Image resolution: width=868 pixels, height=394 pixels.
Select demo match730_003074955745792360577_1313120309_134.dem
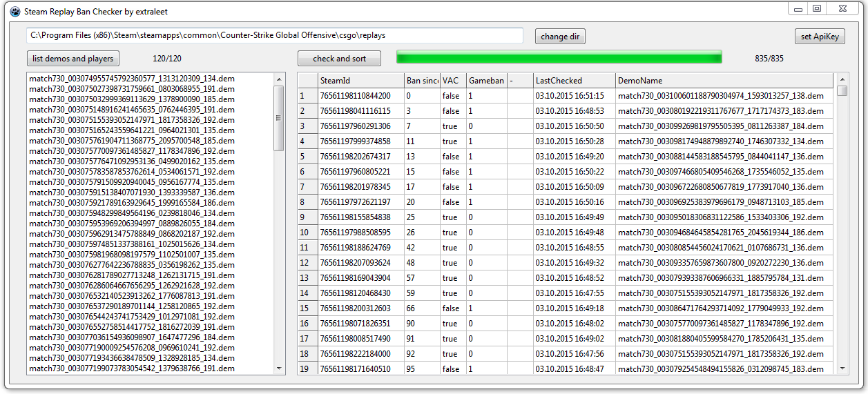pyautogui.click(x=132, y=79)
